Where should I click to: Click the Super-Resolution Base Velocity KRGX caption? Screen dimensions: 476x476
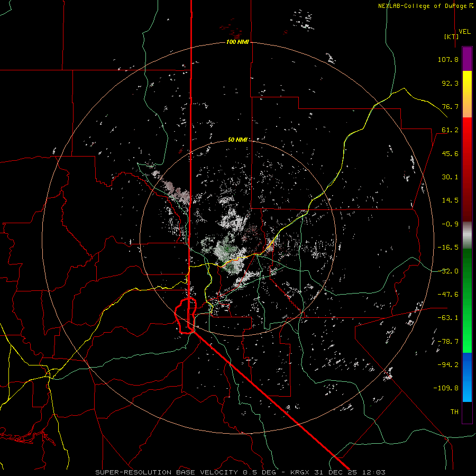click(241, 472)
